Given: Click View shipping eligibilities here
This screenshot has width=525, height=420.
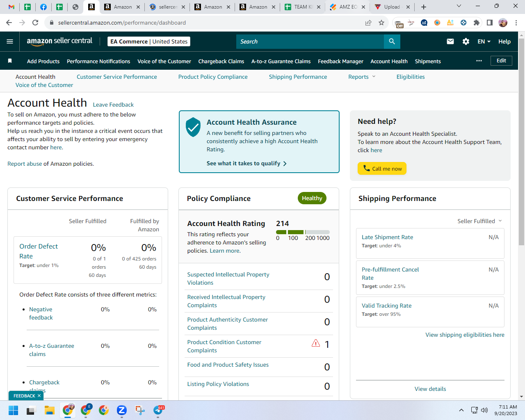Looking at the screenshot, I should tap(465, 335).
